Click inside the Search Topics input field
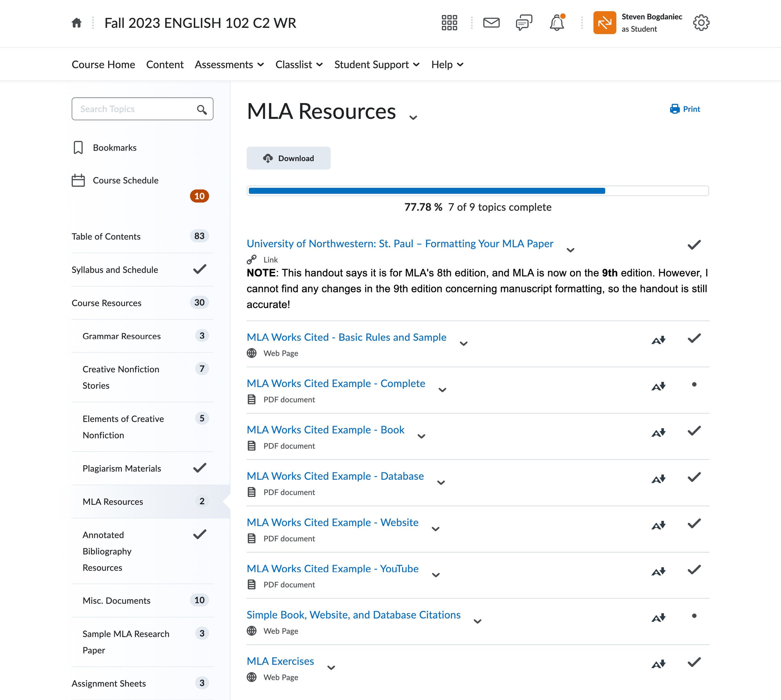Screen dimensions: 781x700 click(x=135, y=109)
